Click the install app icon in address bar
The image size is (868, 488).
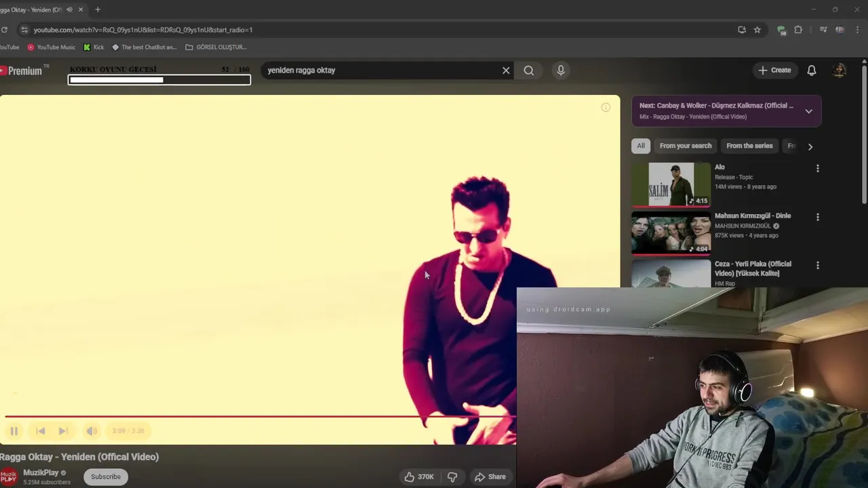742,30
